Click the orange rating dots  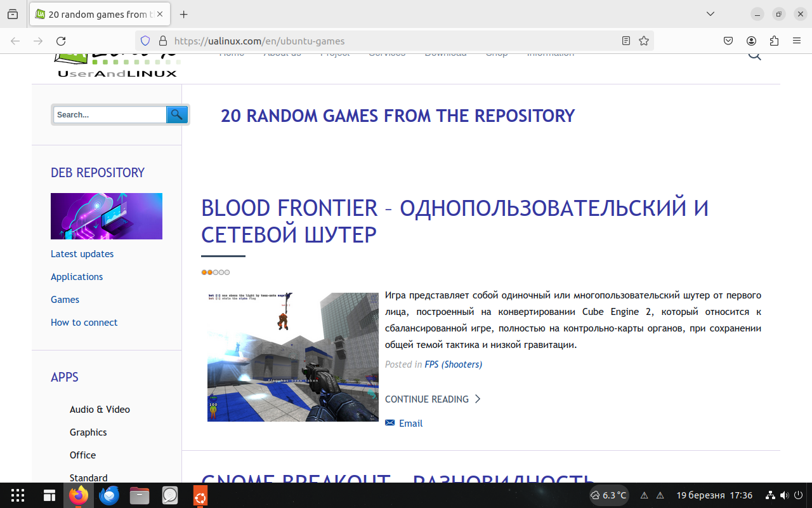coord(216,272)
